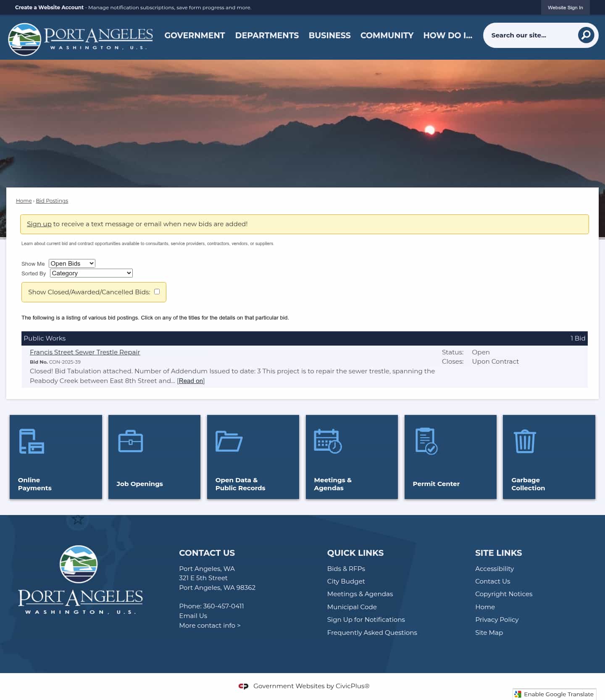
Task: Open the How Do I... menu
Action: (447, 35)
